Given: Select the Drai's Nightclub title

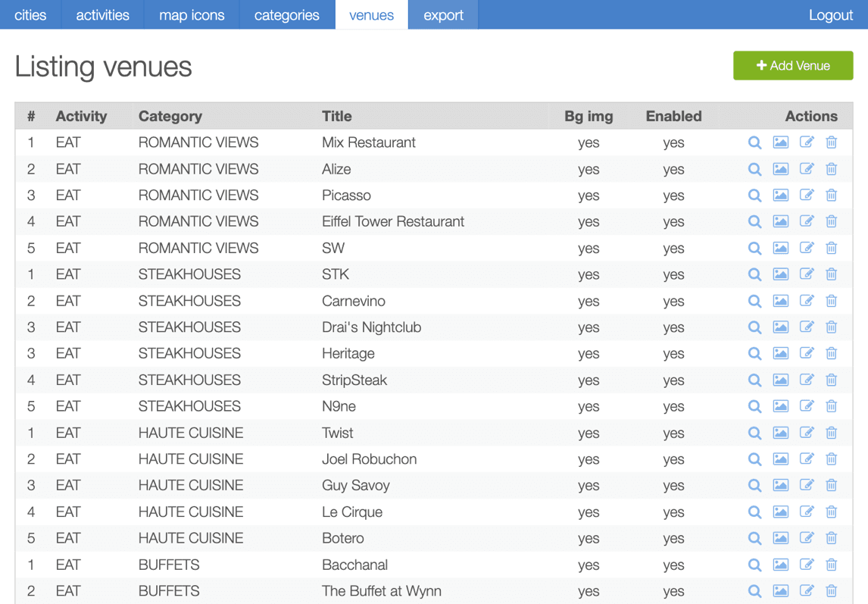Looking at the screenshot, I should pyautogui.click(x=371, y=327).
